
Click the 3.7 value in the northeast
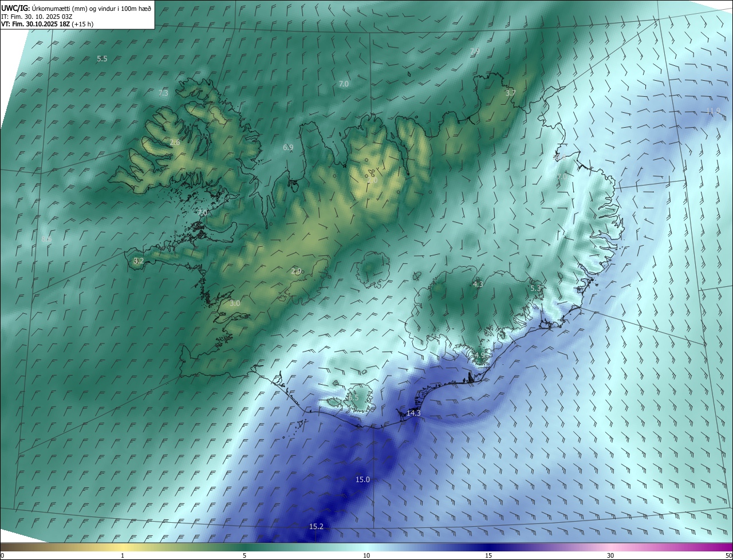pyautogui.click(x=511, y=93)
